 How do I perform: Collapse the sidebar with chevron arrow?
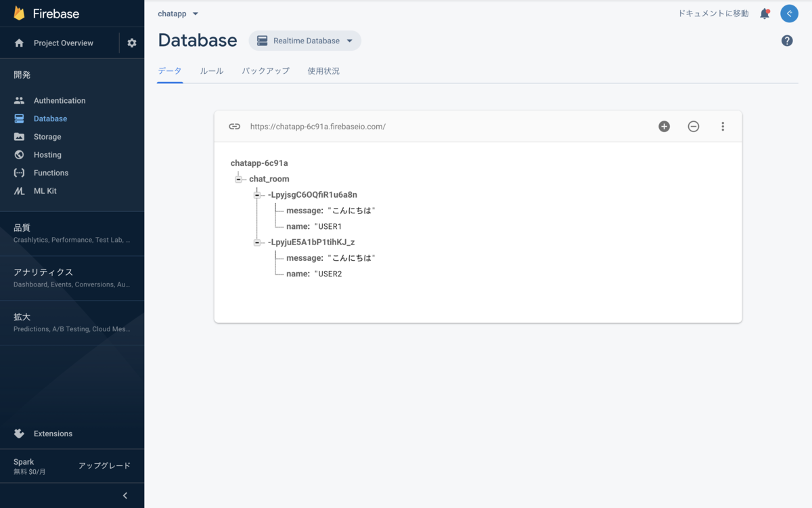(x=125, y=496)
